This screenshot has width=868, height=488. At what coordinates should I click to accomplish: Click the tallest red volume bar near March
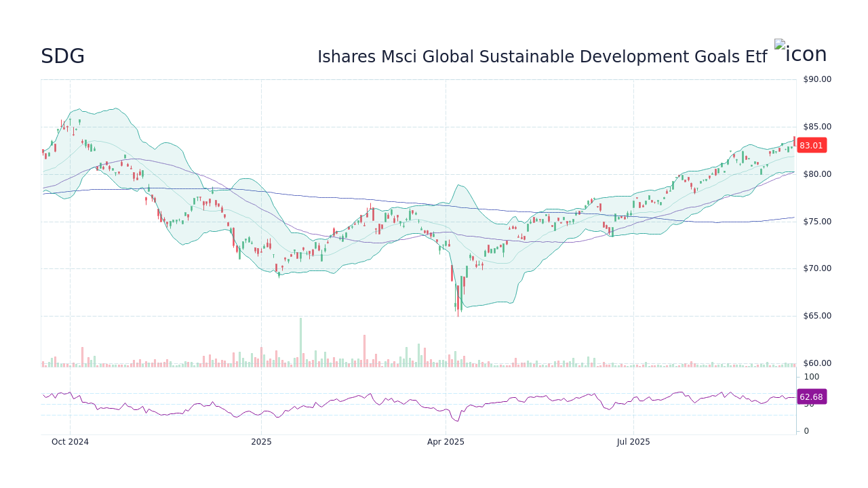pos(364,351)
